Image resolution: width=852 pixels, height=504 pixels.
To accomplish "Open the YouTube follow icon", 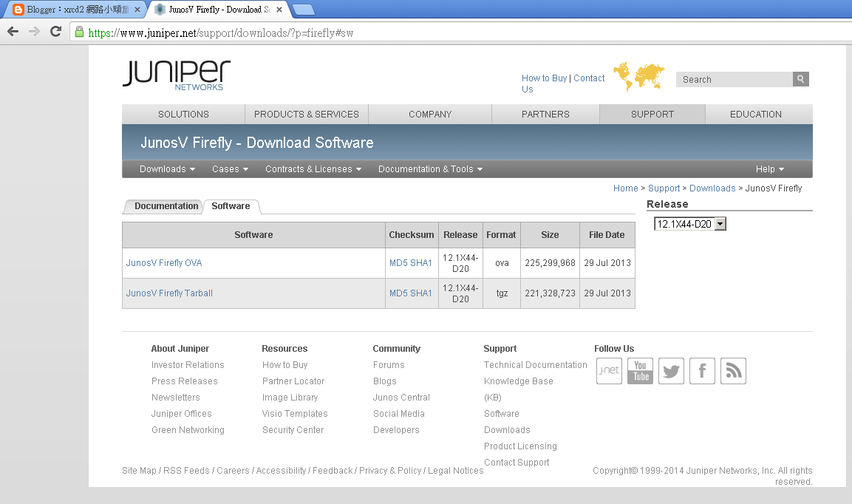I will point(640,371).
